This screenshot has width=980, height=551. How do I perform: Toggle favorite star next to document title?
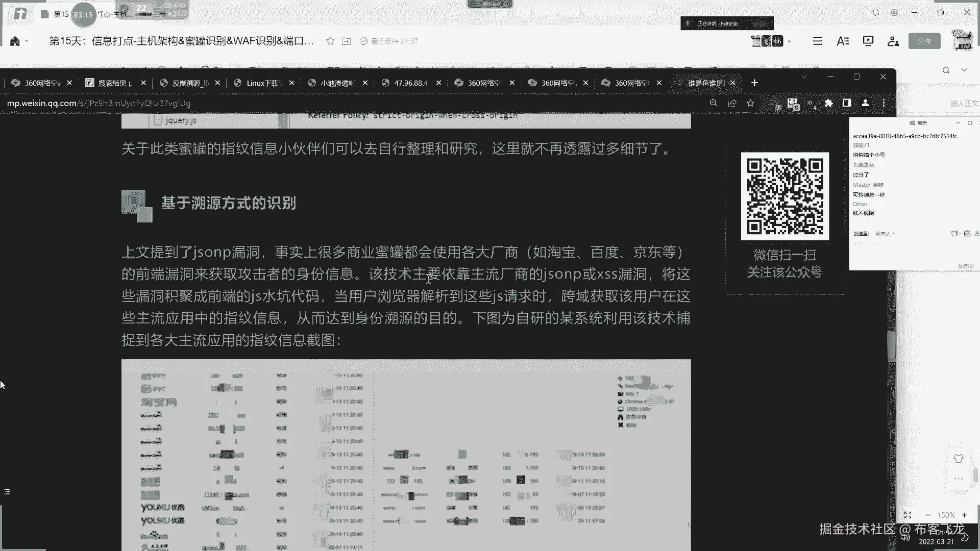pyautogui.click(x=330, y=41)
